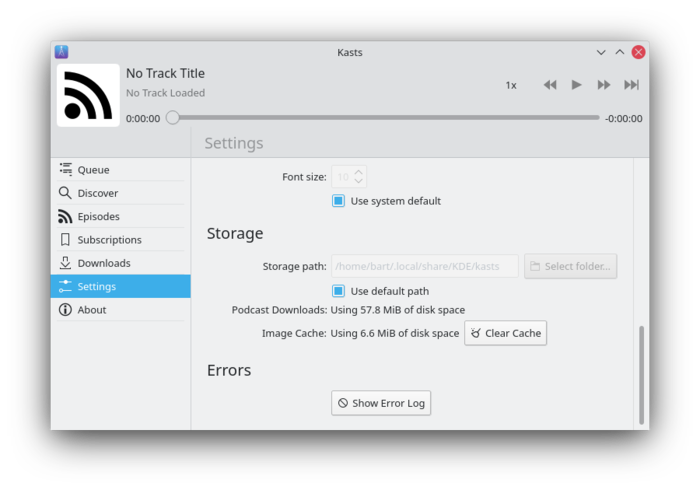This screenshot has height=490, width=700.
Task: Change the 1x playback speed
Action: pyautogui.click(x=511, y=85)
